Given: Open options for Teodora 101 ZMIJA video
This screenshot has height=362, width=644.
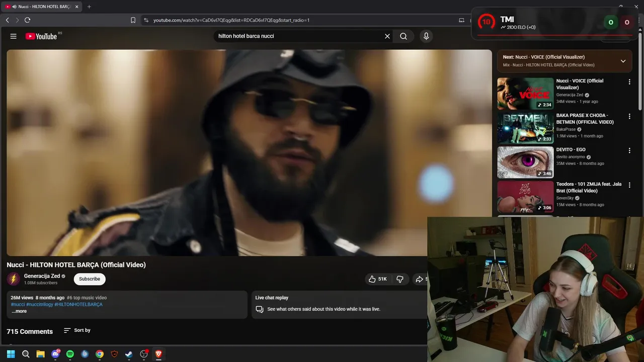Looking at the screenshot, I should point(629,185).
